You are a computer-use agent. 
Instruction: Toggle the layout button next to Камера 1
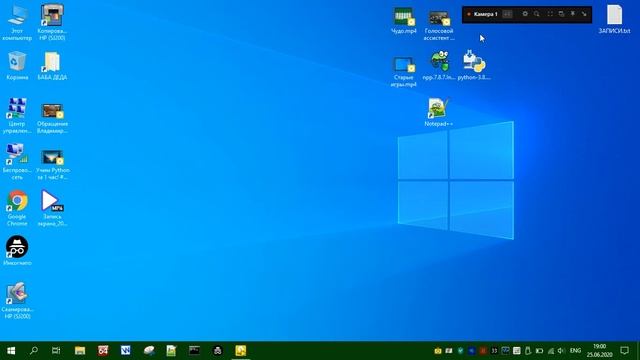click(x=507, y=14)
